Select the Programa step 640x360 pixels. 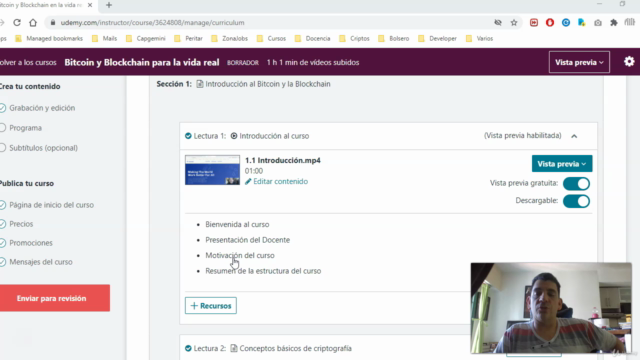click(x=21, y=128)
